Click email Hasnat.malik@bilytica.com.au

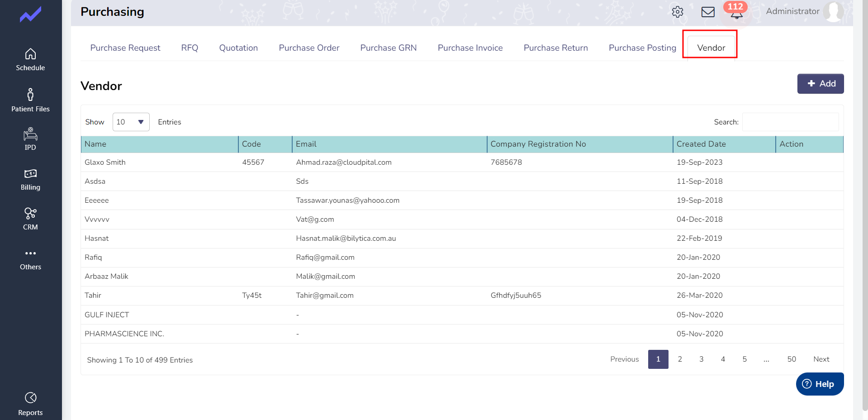pos(346,239)
